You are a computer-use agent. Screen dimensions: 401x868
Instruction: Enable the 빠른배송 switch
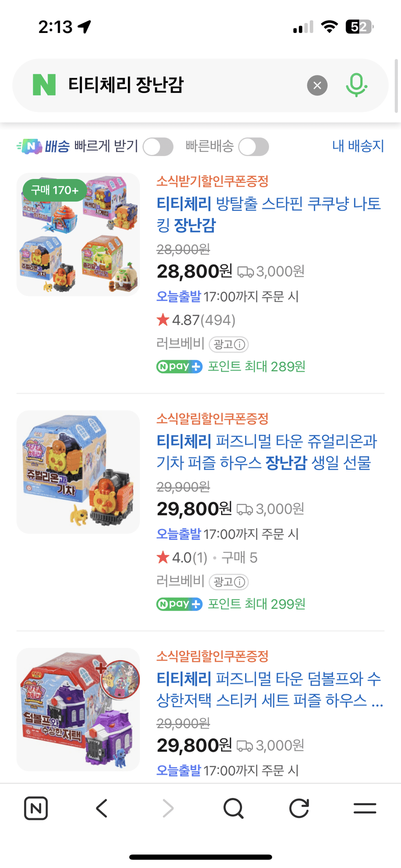254,147
